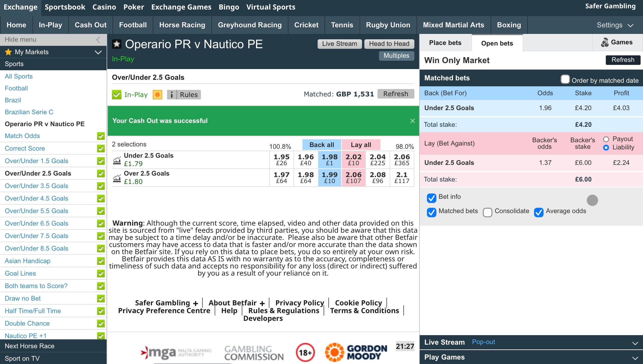Click the orange live indicator icon
643x364 pixels.
pyautogui.click(x=157, y=95)
